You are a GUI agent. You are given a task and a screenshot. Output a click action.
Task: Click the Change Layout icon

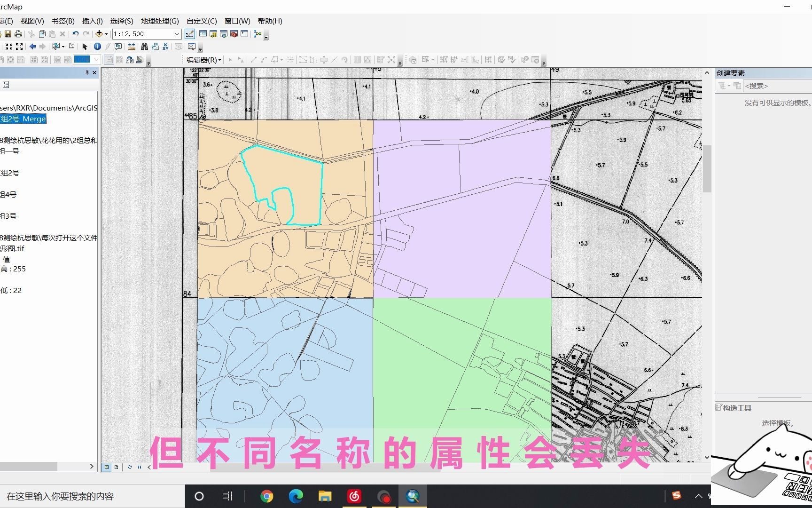coord(130,59)
